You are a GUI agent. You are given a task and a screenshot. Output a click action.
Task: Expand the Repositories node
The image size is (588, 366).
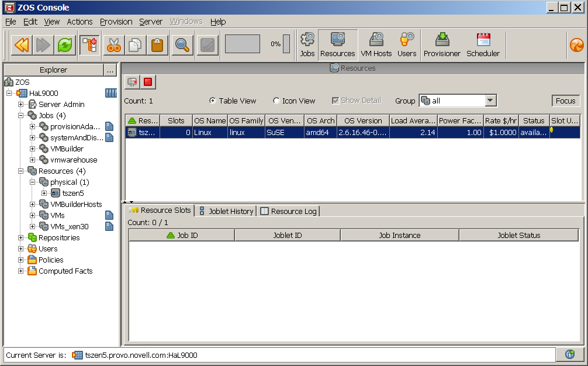coord(21,238)
